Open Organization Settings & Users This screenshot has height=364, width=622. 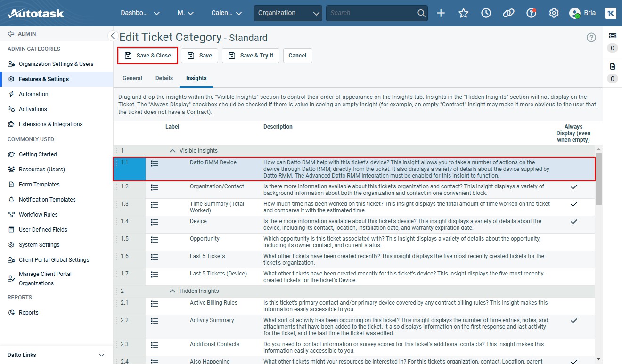[56, 64]
